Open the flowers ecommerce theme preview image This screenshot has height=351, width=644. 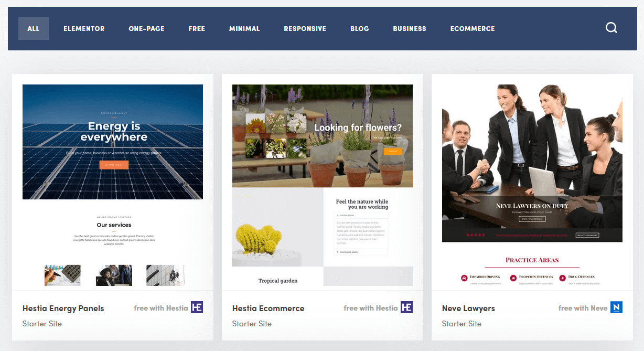323,185
